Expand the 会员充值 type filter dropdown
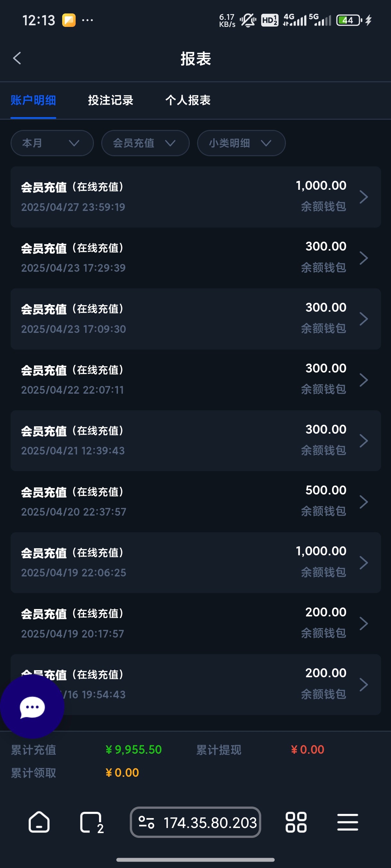The width and height of the screenshot is (391, 868). click(145, 143)
